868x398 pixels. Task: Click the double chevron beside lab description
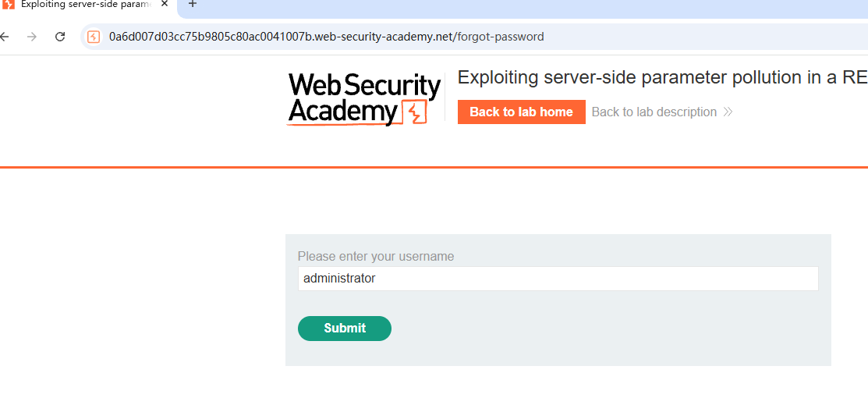click(x=728, y=112)
